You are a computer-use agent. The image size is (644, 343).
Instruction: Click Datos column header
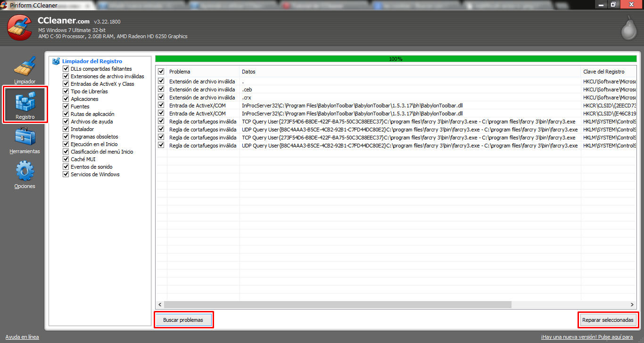(410, 72)
